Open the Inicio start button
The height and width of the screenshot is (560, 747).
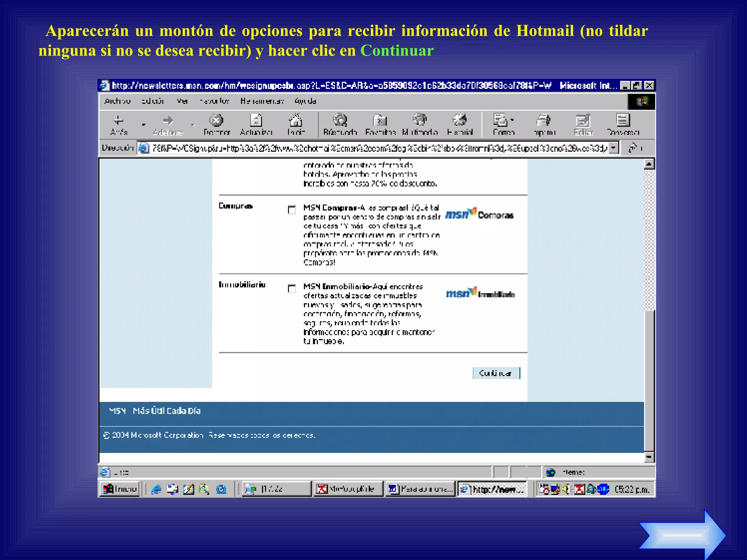(120, 489)
